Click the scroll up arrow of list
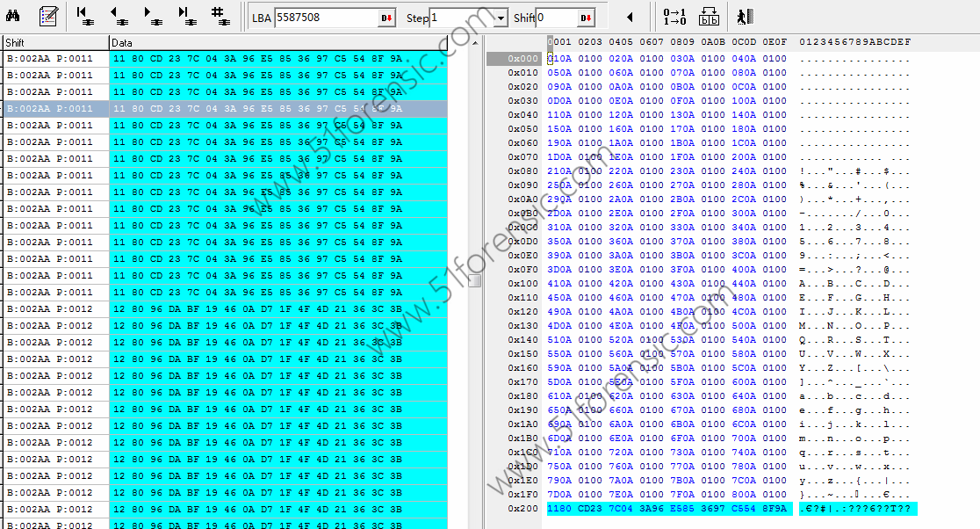The height and width of the screenshot is (529, 980). 475,42
